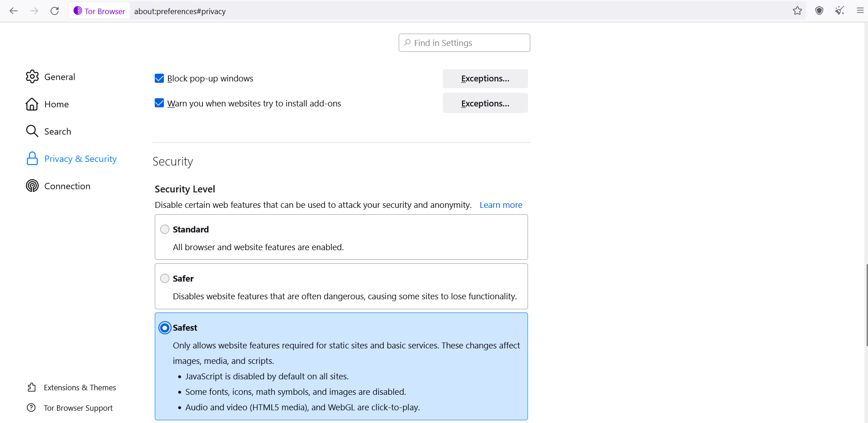Trigger the New Identity broom icon
This screenshot has height=423, width=868.
point(840,10)
